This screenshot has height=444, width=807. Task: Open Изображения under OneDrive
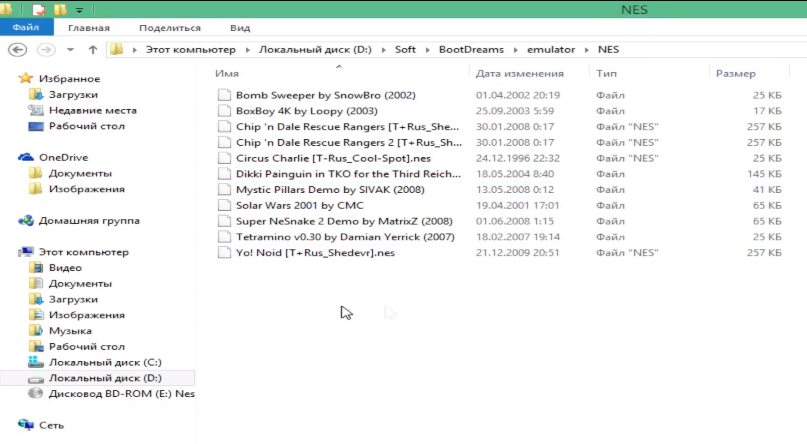pyautogui.click(x=86, y=189)
